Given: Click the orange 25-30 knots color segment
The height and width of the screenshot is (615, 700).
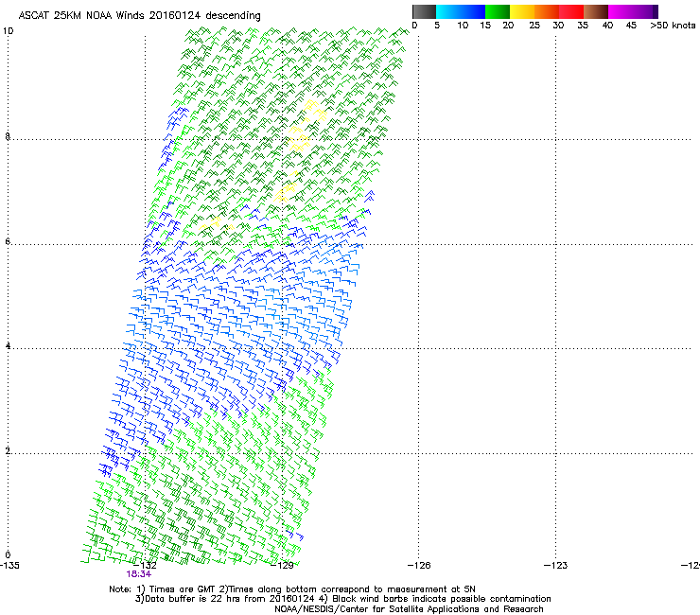Looking at the screenshot, I should click(547, 11).
